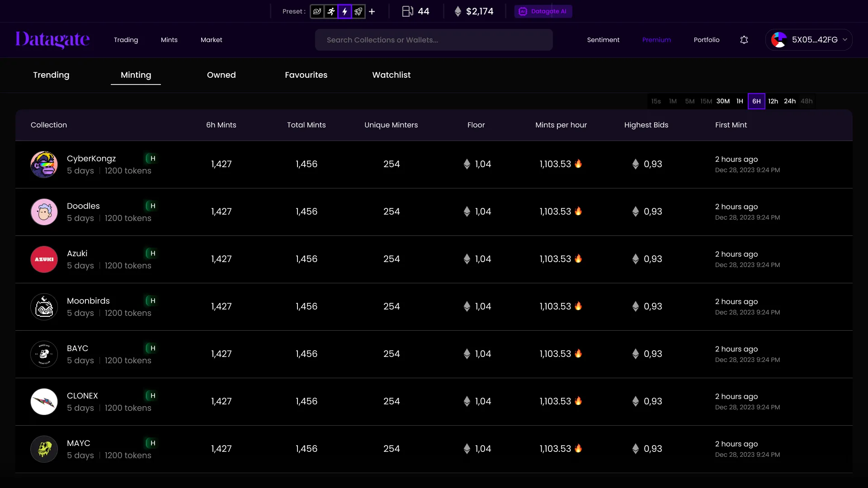Select the 6H timeframe
868x488 pixels.
756,101
